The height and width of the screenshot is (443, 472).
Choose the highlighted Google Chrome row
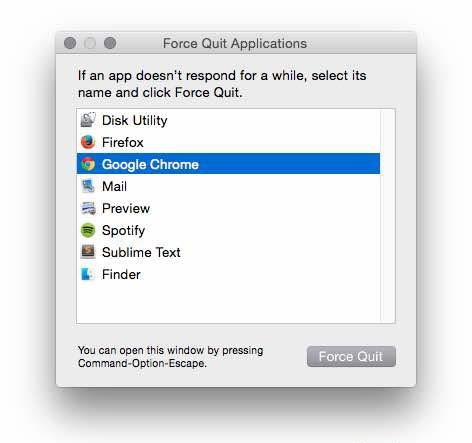[228, 164]
